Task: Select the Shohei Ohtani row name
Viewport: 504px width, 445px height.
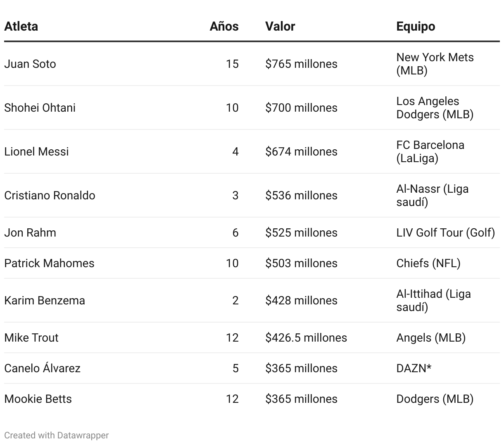Action: [x=40, y=108]
